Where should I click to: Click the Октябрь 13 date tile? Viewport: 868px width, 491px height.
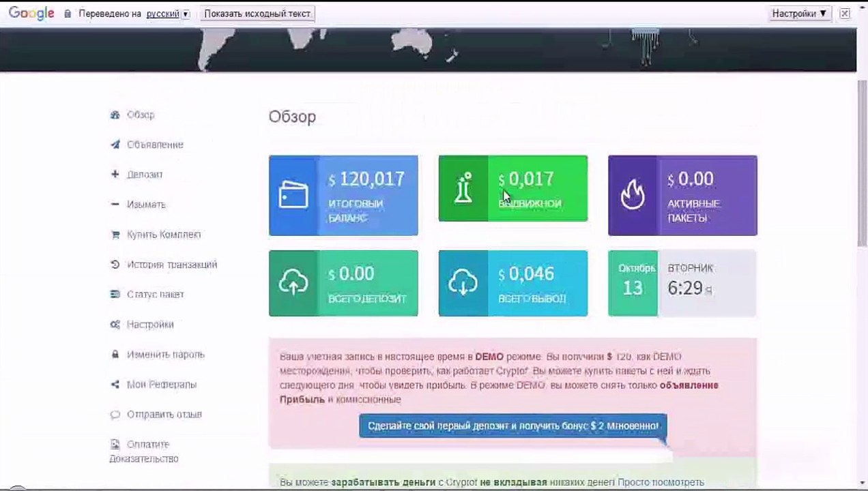coord(633,283)
